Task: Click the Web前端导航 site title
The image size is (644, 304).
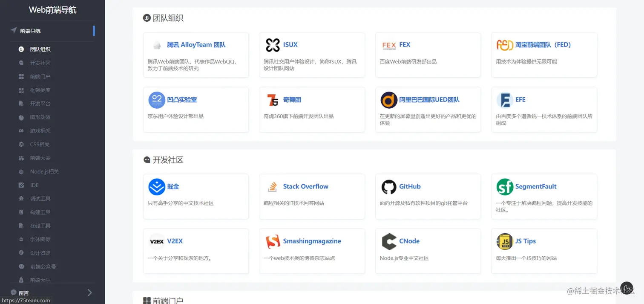Action: [x=52, y=10]
